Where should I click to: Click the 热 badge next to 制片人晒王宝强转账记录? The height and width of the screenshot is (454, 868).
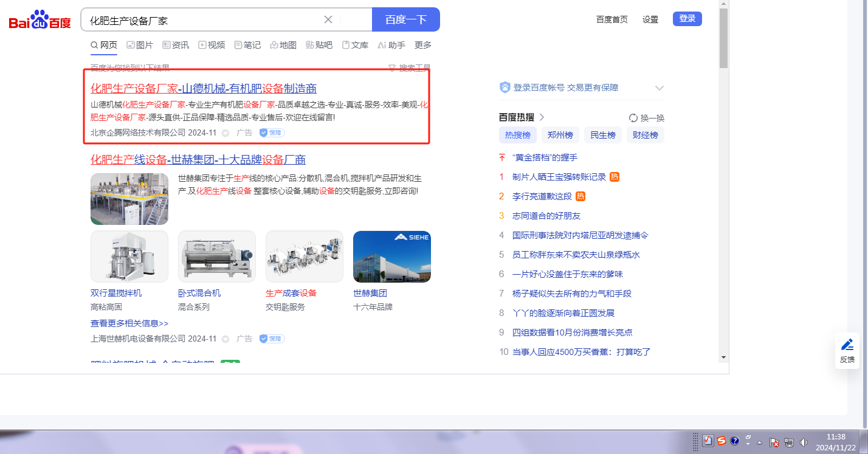point(615,177)
